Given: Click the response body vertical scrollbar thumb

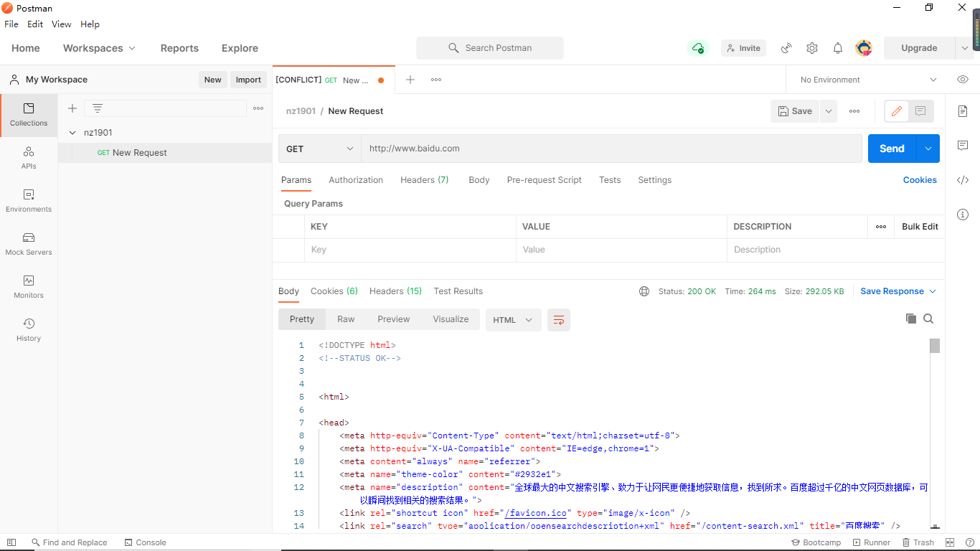Looking at the screenshot, I should (935, 346).
